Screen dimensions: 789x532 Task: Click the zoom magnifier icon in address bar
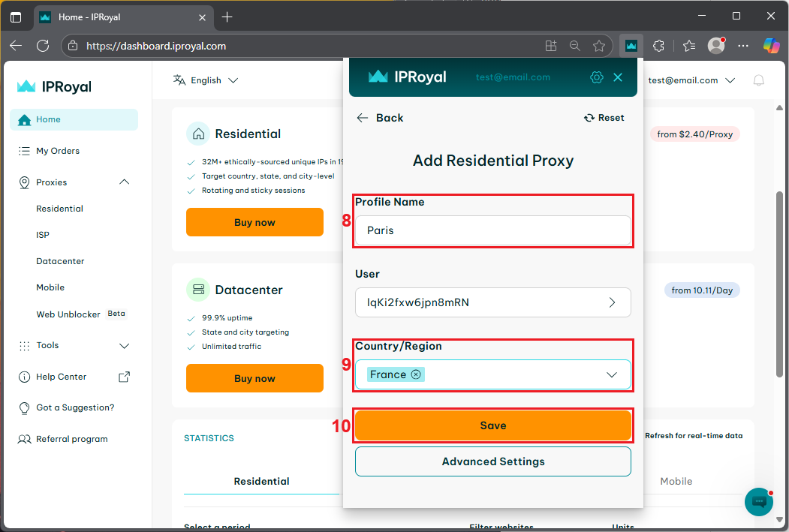coord(574,47)
